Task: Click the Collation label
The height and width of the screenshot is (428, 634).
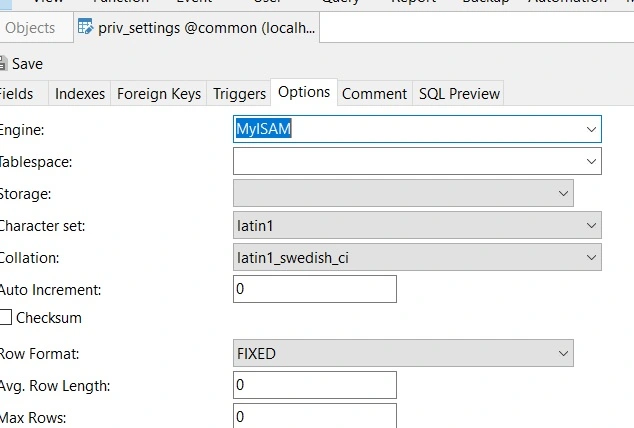Action: [x=29, y=258]
